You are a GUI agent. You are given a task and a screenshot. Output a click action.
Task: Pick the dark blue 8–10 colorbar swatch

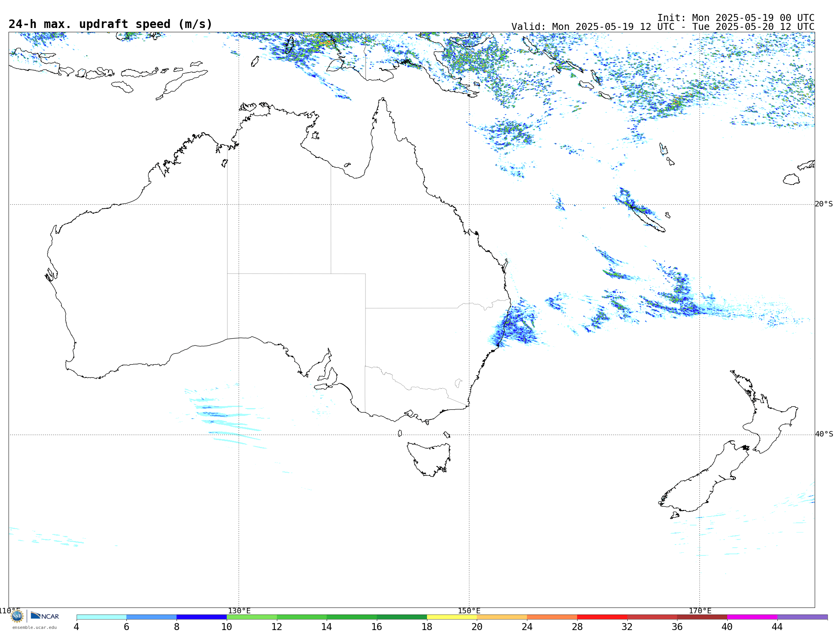(202, 617)
